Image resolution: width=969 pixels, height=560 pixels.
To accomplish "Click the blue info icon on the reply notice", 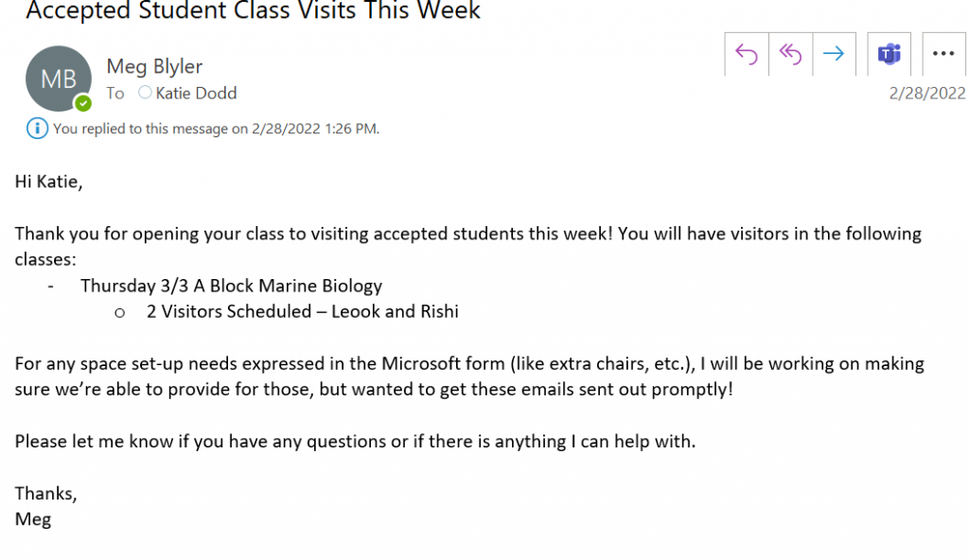I will (x=37, y=129).
